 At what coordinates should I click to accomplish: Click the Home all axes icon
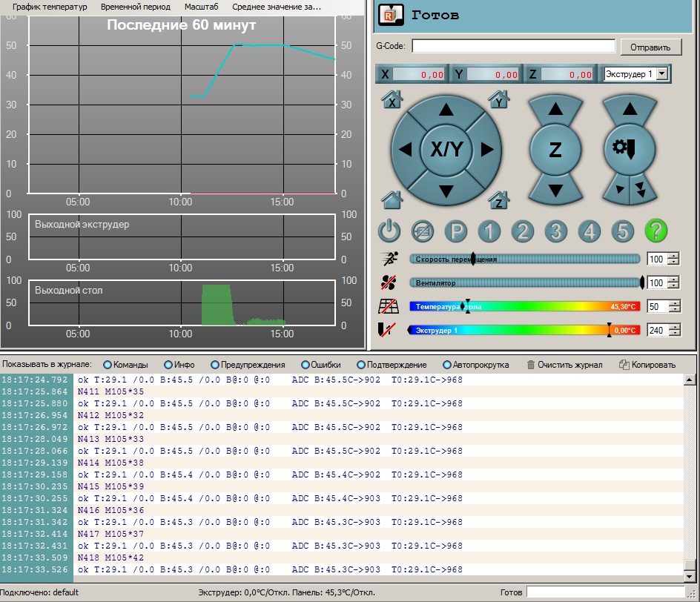pos(392,199)
